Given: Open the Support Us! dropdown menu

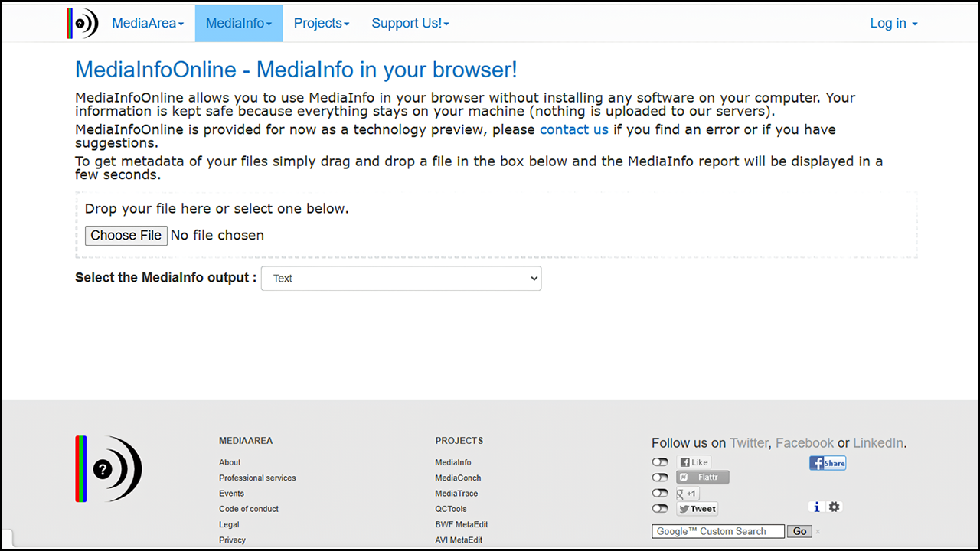Looking at the screenshot, I should tap(410, 23).
